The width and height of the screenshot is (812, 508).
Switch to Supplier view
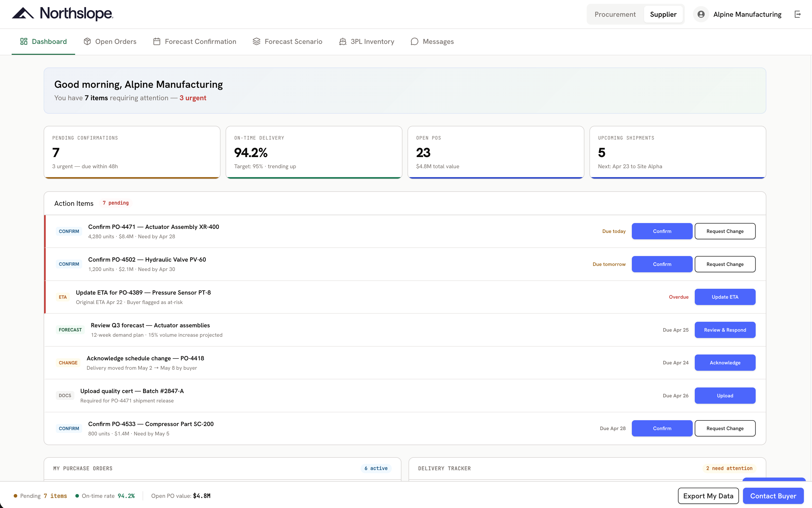click(663, 14)
